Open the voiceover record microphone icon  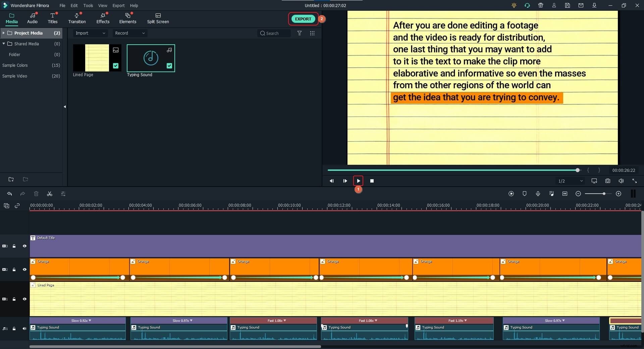point(538,194)
